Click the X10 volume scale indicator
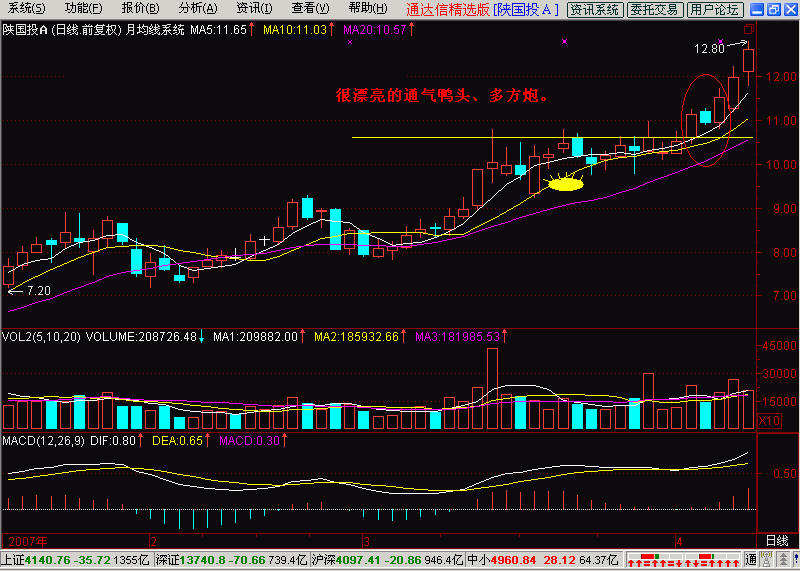Image resolution: width=800 pixels, height=571 pixels. 769,421
